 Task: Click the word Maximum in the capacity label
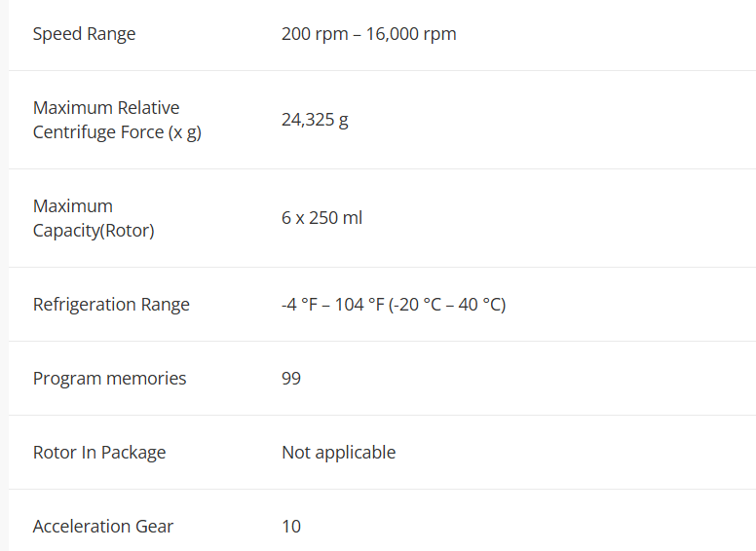click(73, 206)
